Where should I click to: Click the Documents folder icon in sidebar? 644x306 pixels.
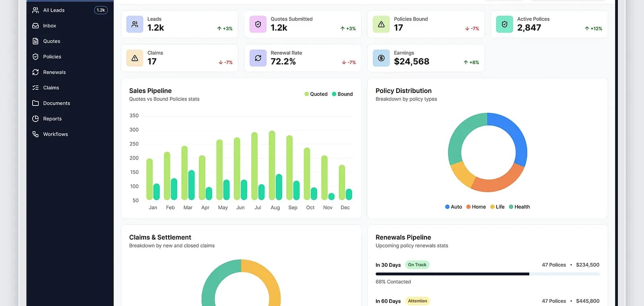tap(35, 103)
